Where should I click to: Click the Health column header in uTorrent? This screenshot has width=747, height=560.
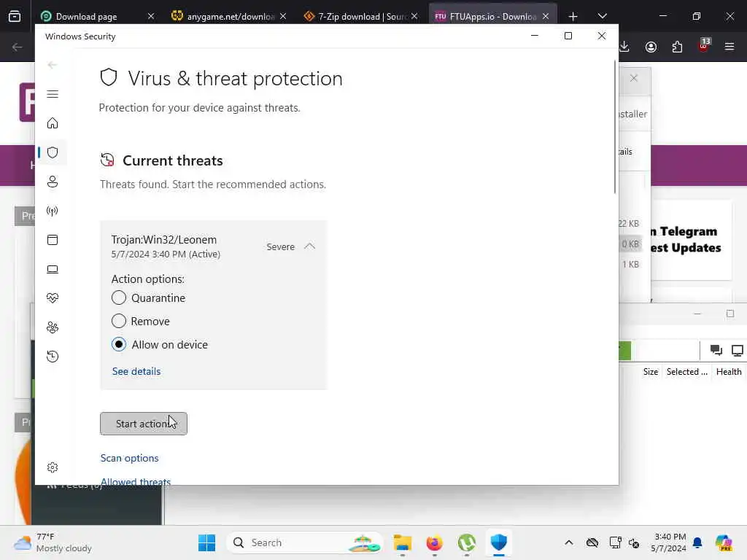[x=729, y=372]
